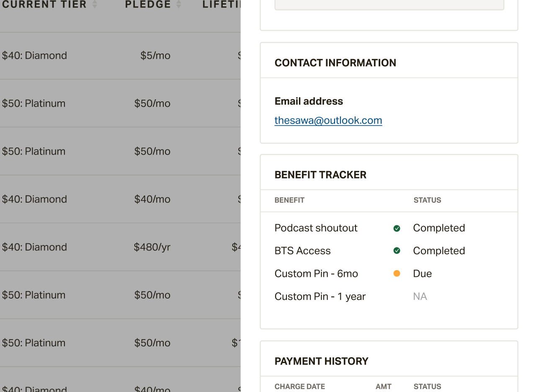Sort by the Pledge column arrows
Viewport: 536px width, 392px height.
click(179, 4)
